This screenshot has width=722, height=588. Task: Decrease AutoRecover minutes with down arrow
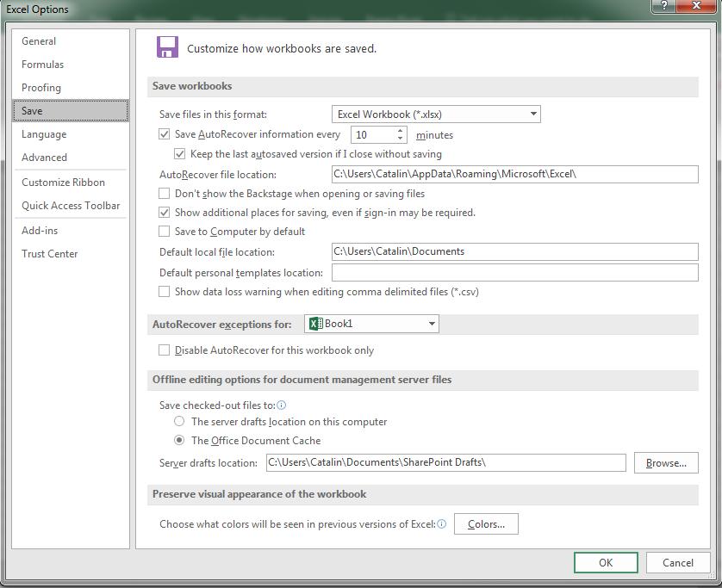400,139
